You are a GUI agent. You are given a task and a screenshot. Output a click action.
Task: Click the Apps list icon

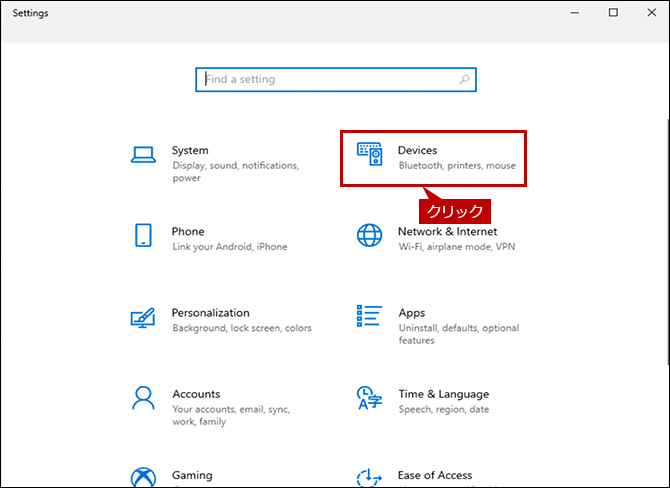click(369, 316)
